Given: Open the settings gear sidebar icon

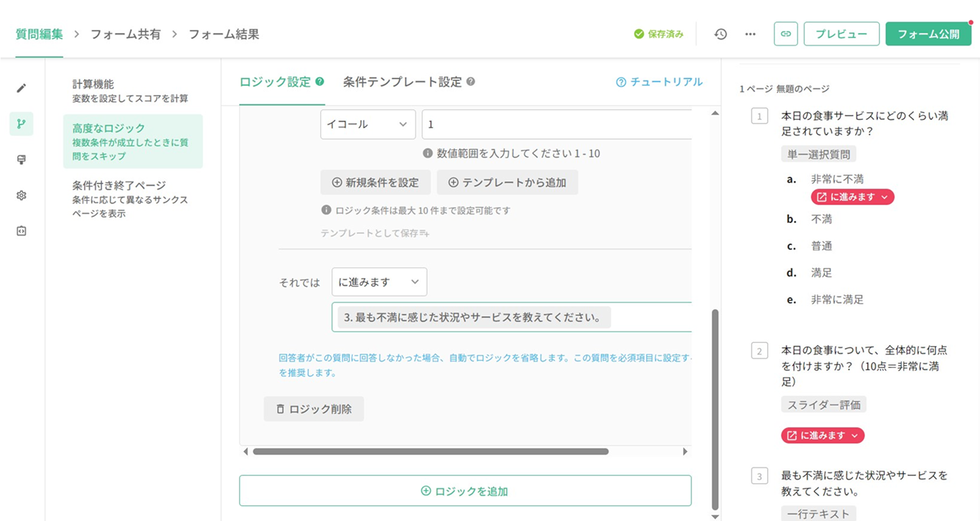Looking at the screenshot, I should click(x=21, y=196).
